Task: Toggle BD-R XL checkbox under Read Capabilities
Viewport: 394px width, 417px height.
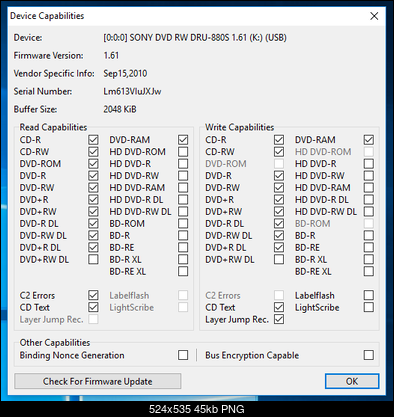Action: pos(183,259)
